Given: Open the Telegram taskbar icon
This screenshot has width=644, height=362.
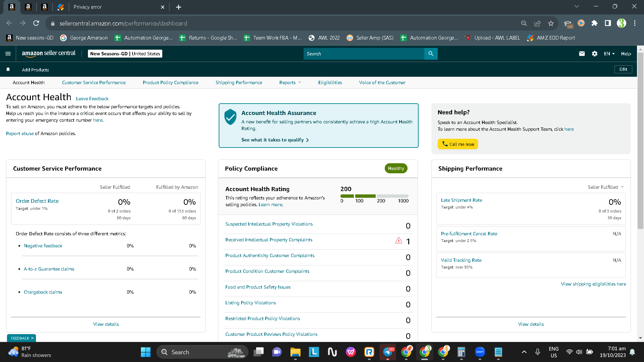Looking at the screenshot, I should (388, 352).
